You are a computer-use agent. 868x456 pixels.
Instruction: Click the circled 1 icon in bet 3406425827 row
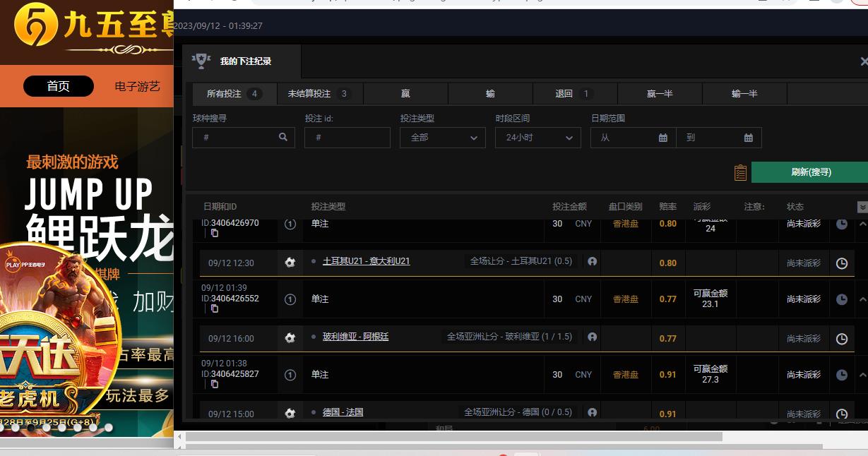point(290,375)
